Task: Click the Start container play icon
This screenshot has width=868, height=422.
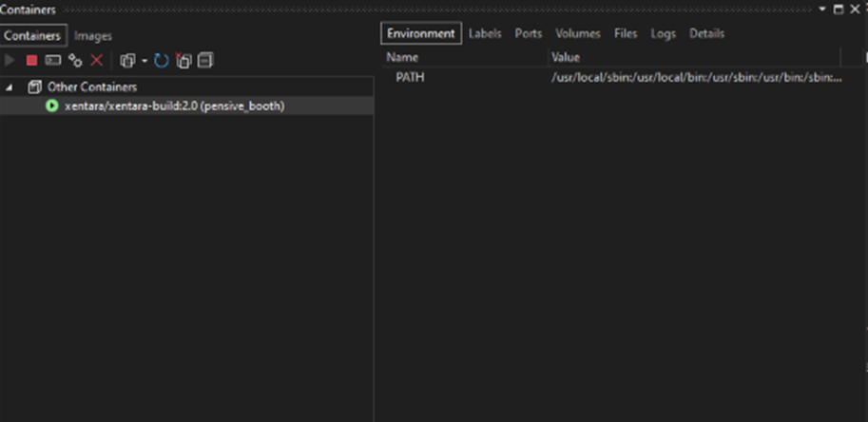Action: 10,61
